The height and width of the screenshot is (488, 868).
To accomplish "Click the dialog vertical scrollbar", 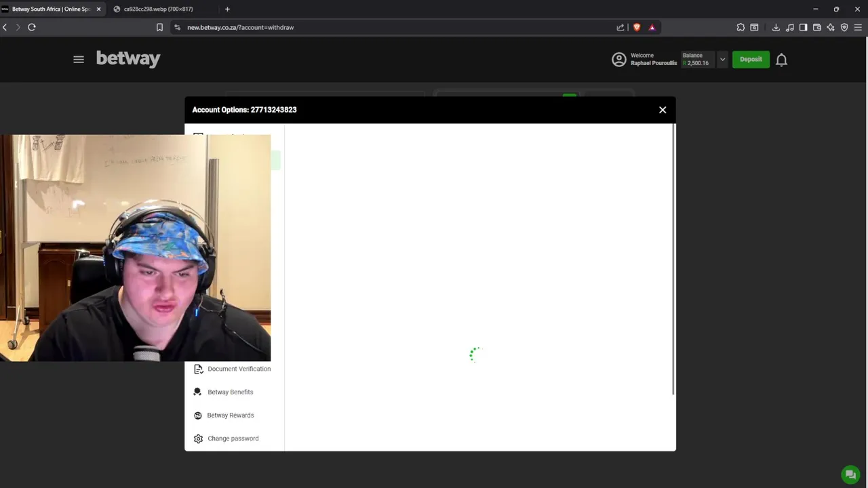I will click(x=673, y=259).
